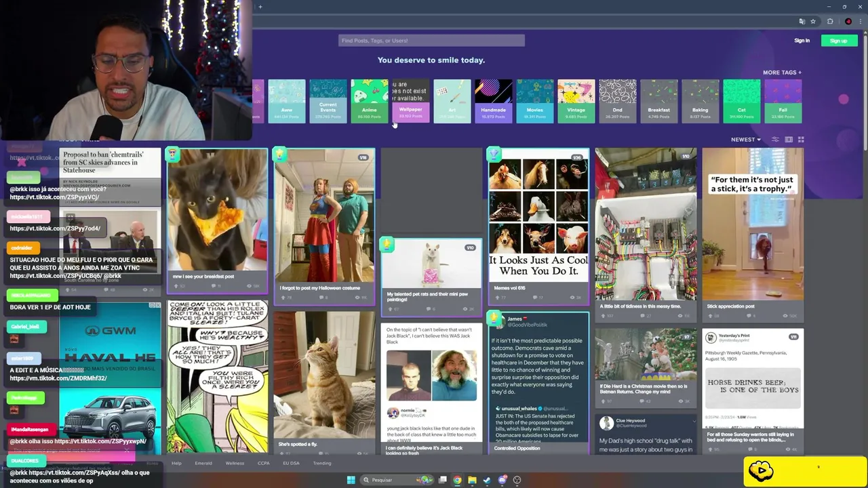Viewport: 868px width, 488px height.
Task: Select the Cat tag tile
Action: click(741, 101)
